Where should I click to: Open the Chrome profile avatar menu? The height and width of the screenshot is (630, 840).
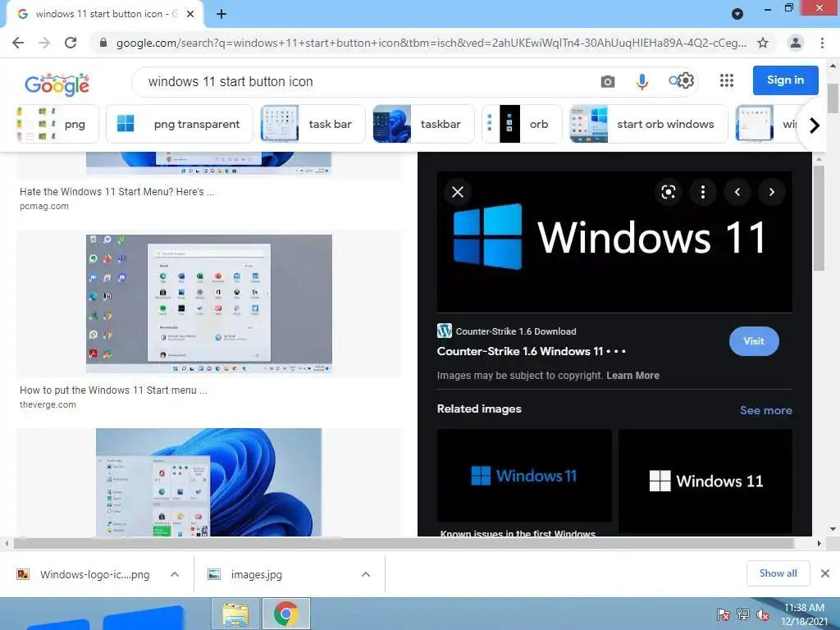(796, 43)
